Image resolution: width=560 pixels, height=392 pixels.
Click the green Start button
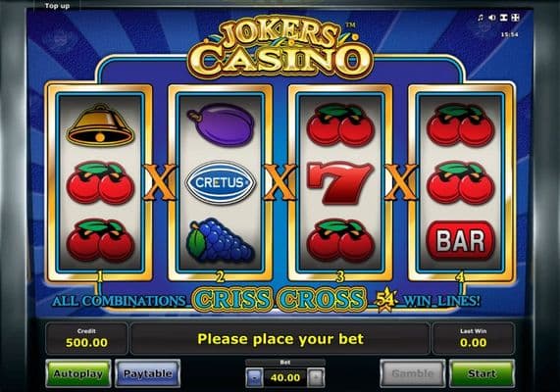(482, 373)
